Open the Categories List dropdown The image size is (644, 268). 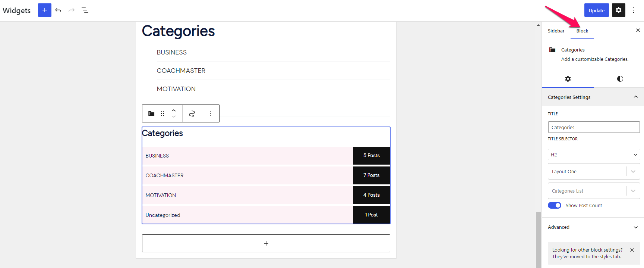tap(593, 190)
